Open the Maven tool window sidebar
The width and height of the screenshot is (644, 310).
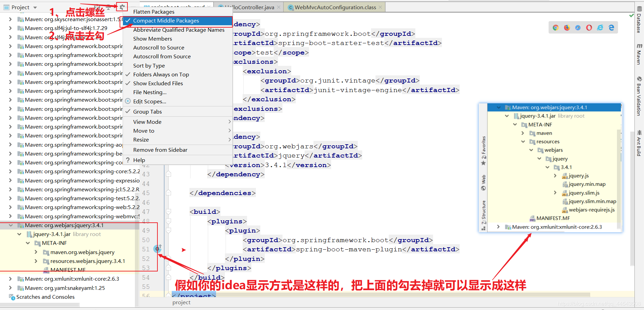tap(639, 54)
